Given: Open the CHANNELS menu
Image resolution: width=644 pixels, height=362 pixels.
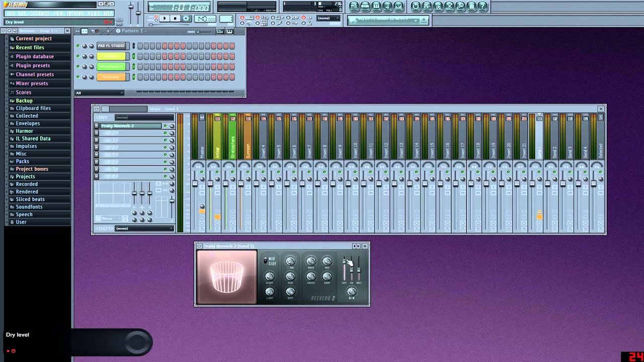Looking at the screenshot, I should [40, 14].
